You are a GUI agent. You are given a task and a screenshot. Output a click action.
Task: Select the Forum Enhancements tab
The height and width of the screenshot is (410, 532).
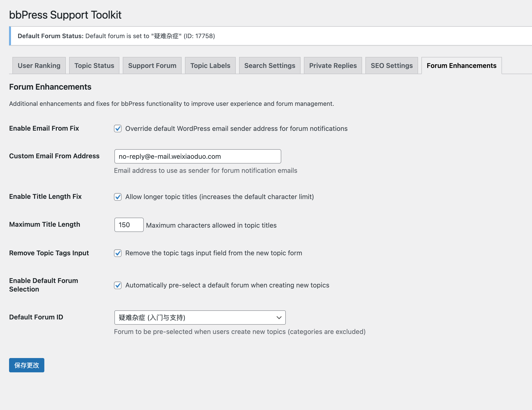coord(461,66)
